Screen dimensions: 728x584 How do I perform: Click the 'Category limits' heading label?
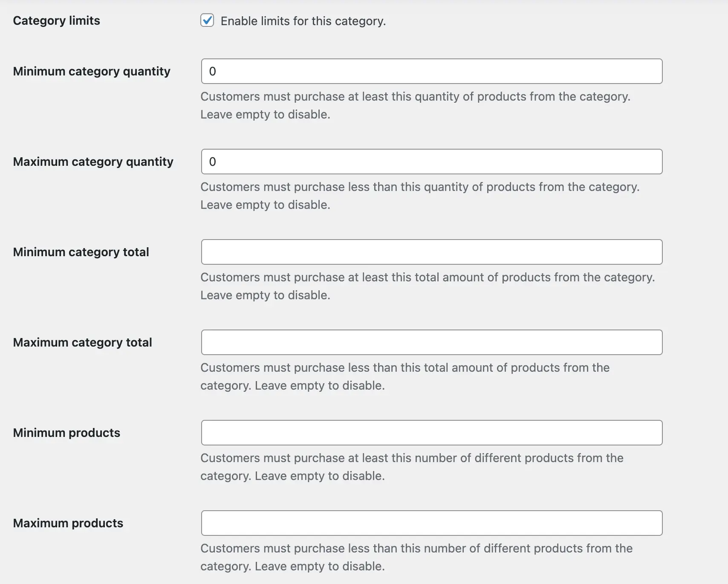pyautogui.click(x=56, y=20)
